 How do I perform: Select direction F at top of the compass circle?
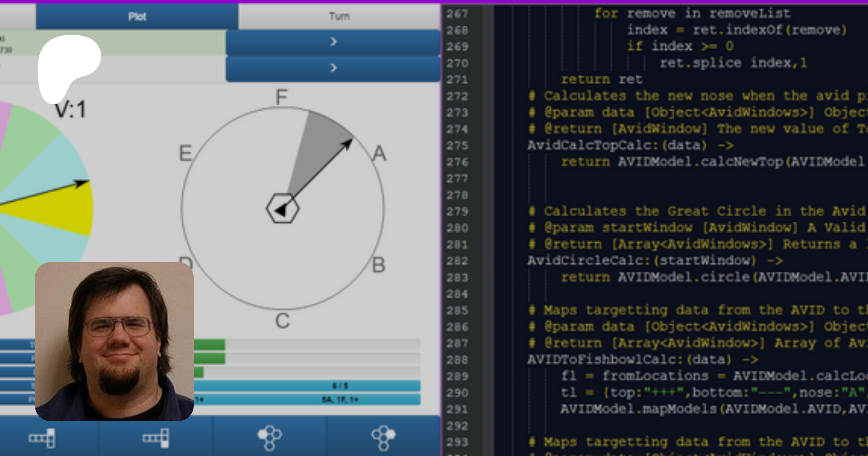tap(282, 97)
